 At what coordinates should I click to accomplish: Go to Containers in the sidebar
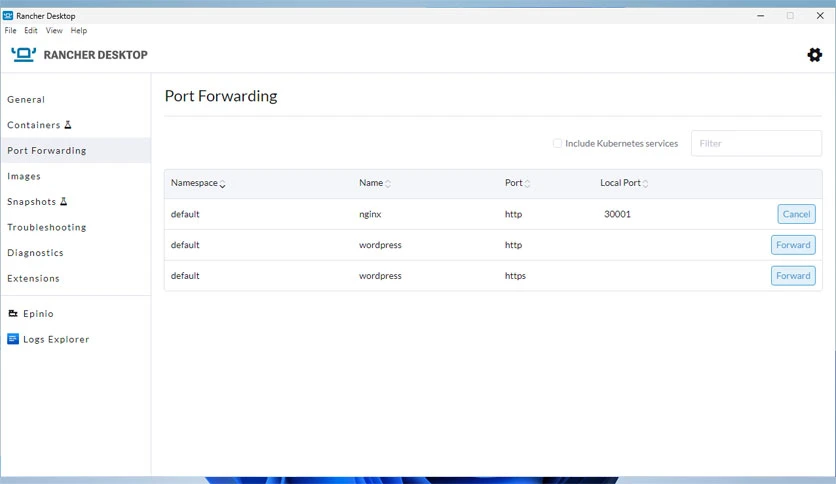(76, 125)
